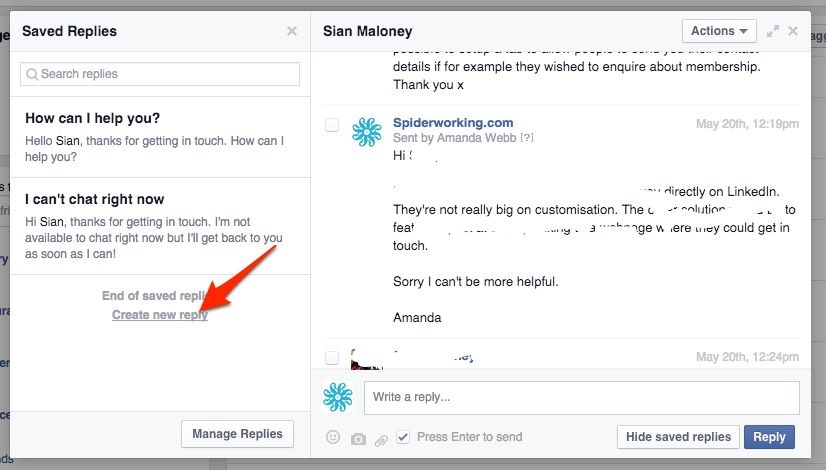The image size is (826, 470).
Task: Click the "Sent by Amanda Webb" text
Action: [455, 138]
